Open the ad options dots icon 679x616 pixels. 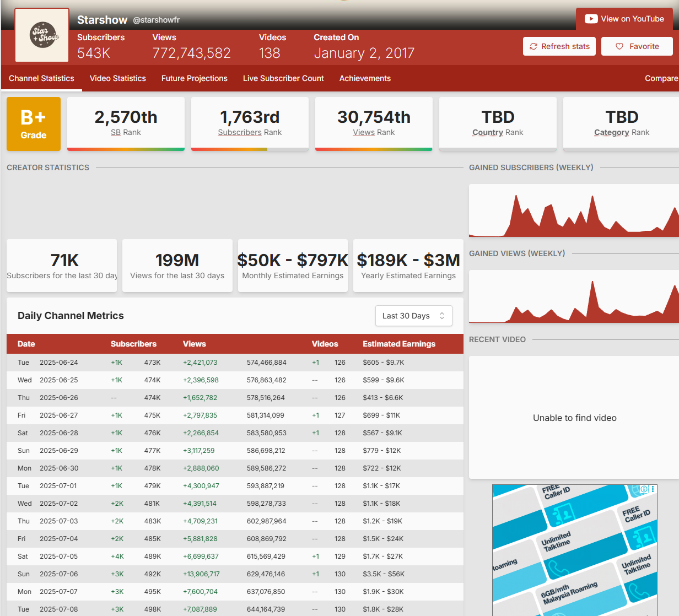click(x=653, y=489)
